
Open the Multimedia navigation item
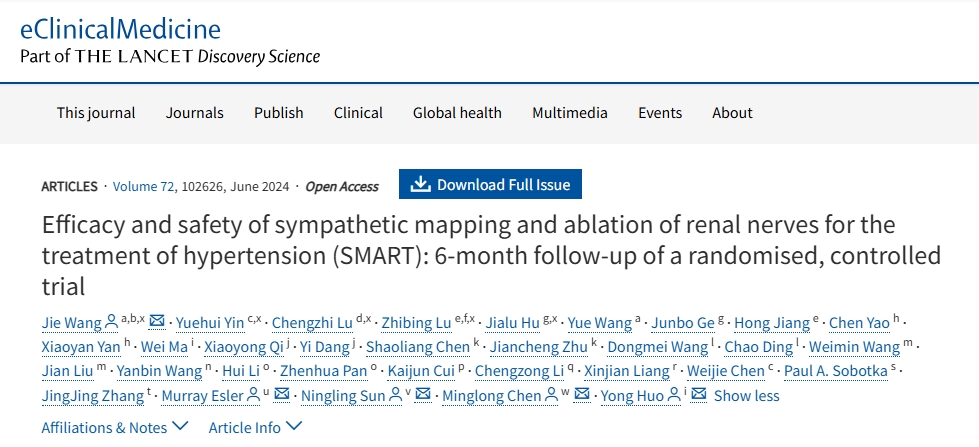pos(569,113)
